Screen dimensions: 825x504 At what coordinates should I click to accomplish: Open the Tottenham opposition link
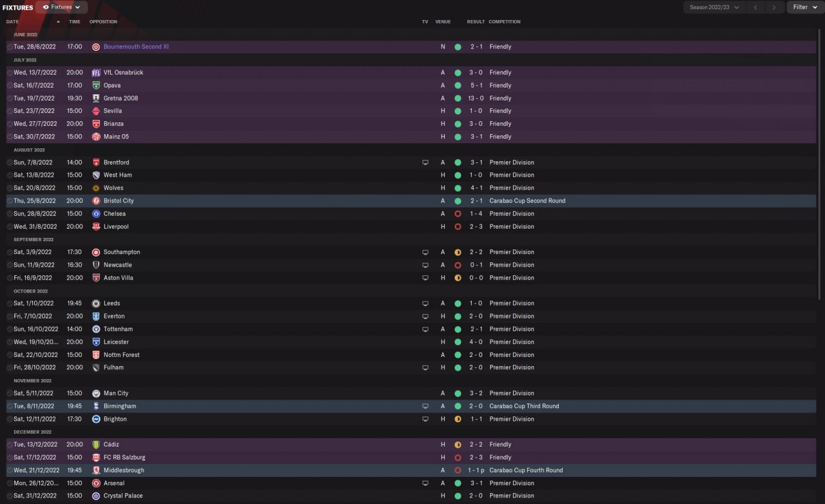click(118, 329)
